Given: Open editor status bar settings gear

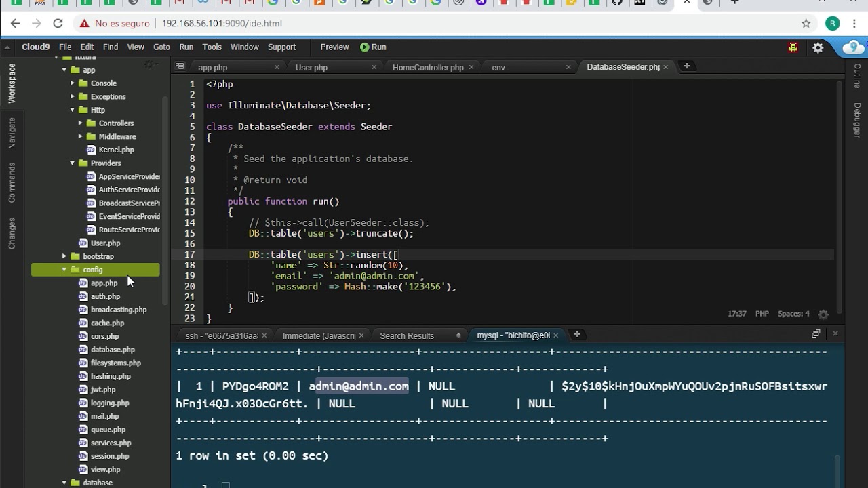Looking at the screenshot, I should pos(823,314).
